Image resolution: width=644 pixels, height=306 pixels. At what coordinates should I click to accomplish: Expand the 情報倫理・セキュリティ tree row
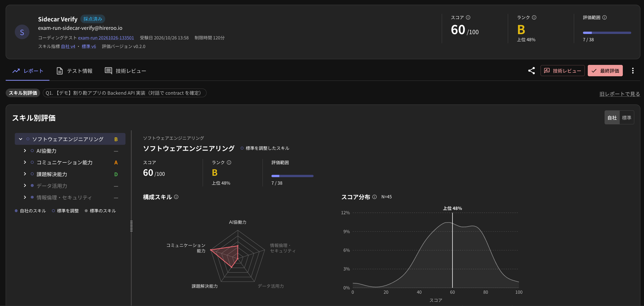[25, 197]
